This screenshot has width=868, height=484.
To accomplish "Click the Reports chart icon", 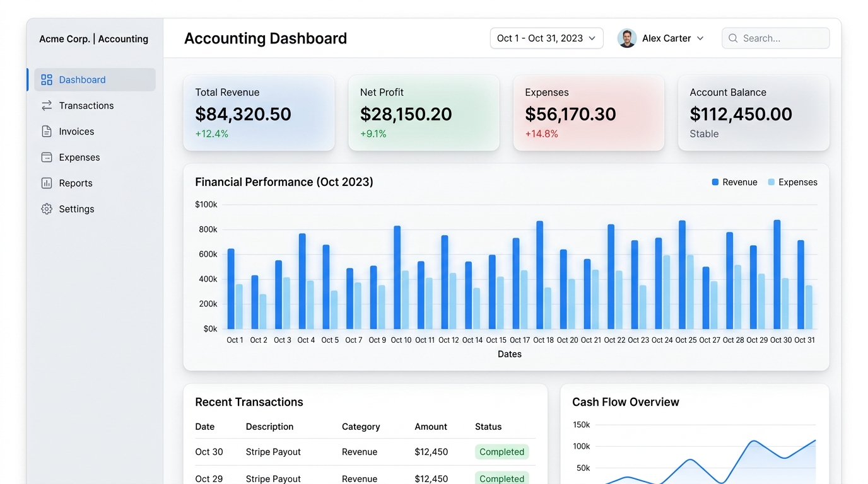I will 47,183.
